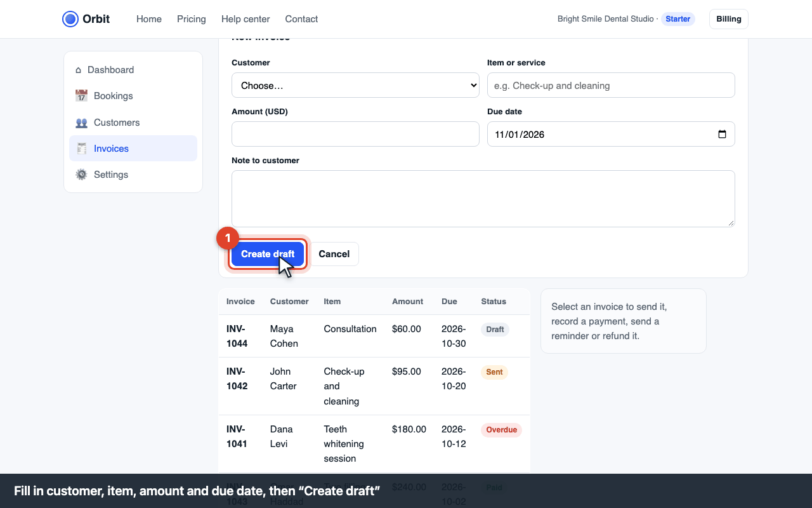The image size is (812, 508).
Task: Click the Invoices sidebar icon
Action: click(81, 149)
